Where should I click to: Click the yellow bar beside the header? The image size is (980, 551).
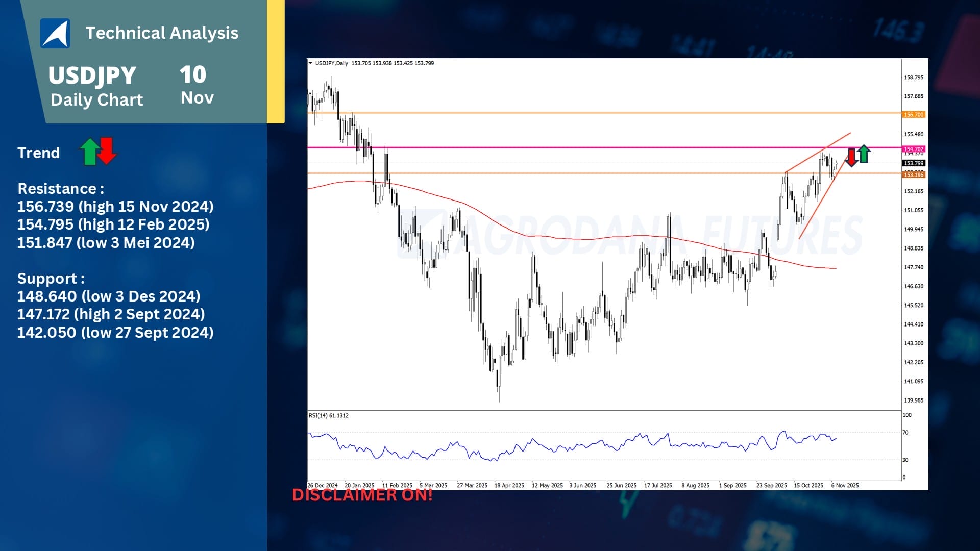[276, 61]
